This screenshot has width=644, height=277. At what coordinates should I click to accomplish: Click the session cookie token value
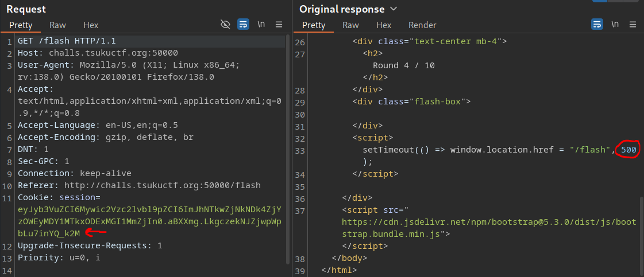(x=149, y=221)
